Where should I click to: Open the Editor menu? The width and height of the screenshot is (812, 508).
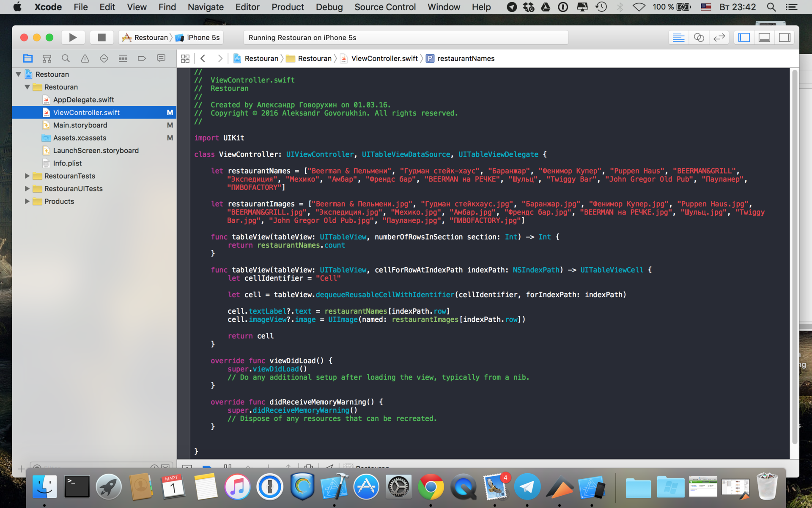click(x=247, y=7)
